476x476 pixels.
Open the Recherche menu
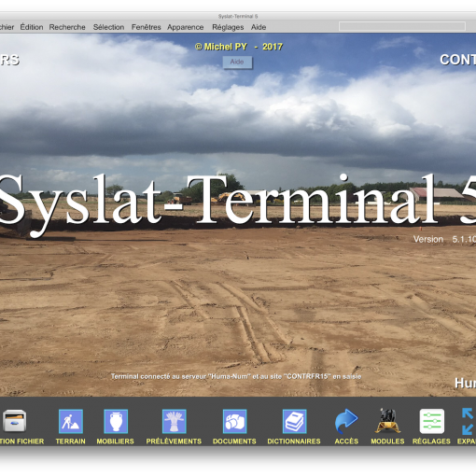click(67, 27)
